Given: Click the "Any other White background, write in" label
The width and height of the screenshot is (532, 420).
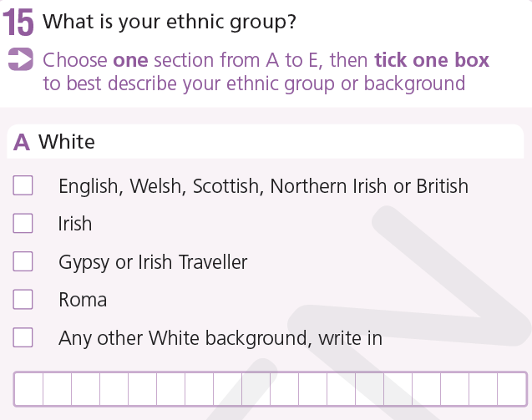Looking at the screenshot, I should [x=220, y=338].
